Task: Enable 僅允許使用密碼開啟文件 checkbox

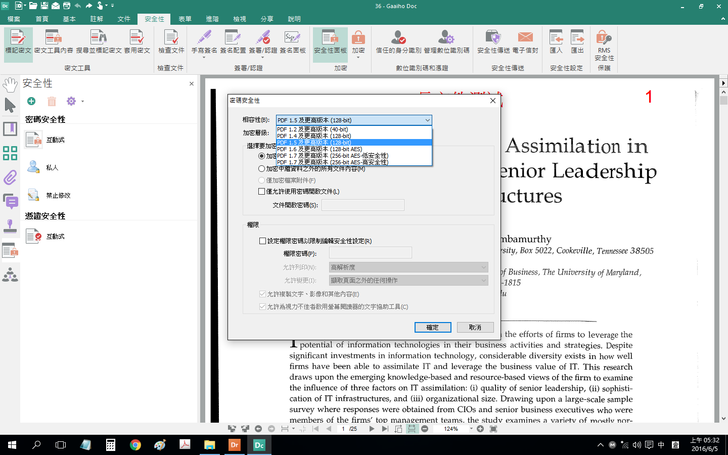Action: [x=262, y=191]
